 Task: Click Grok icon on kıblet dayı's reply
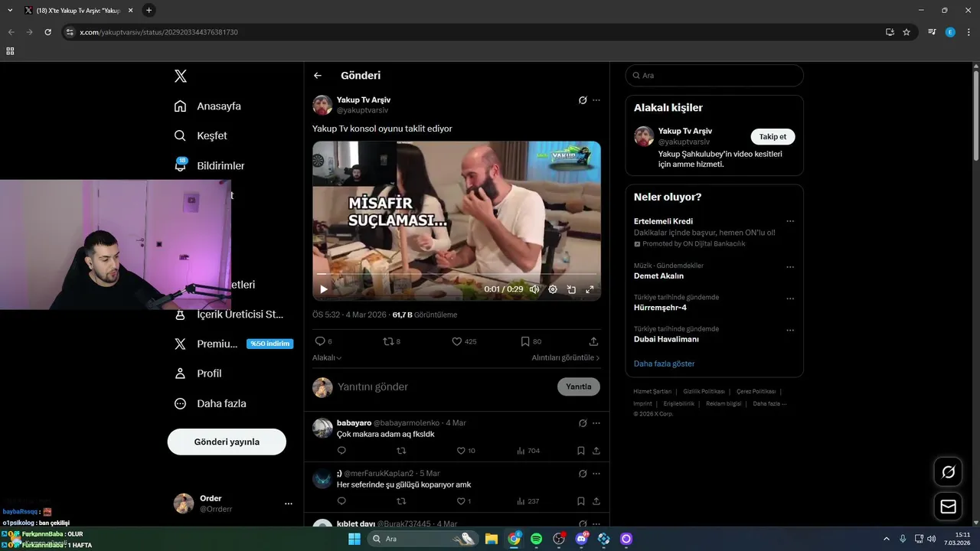pyautogui.click(x=583, y=523)
